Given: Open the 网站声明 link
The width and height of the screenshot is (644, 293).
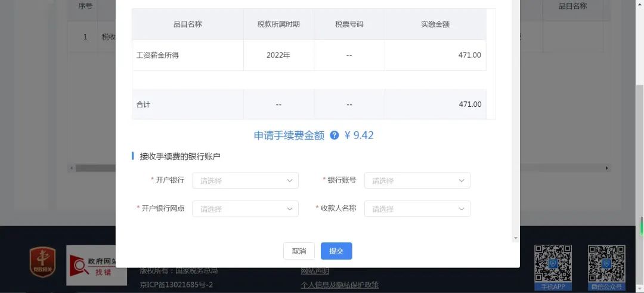Looking at the screenshot, I should pyautogui.click(x=315, y=271).
